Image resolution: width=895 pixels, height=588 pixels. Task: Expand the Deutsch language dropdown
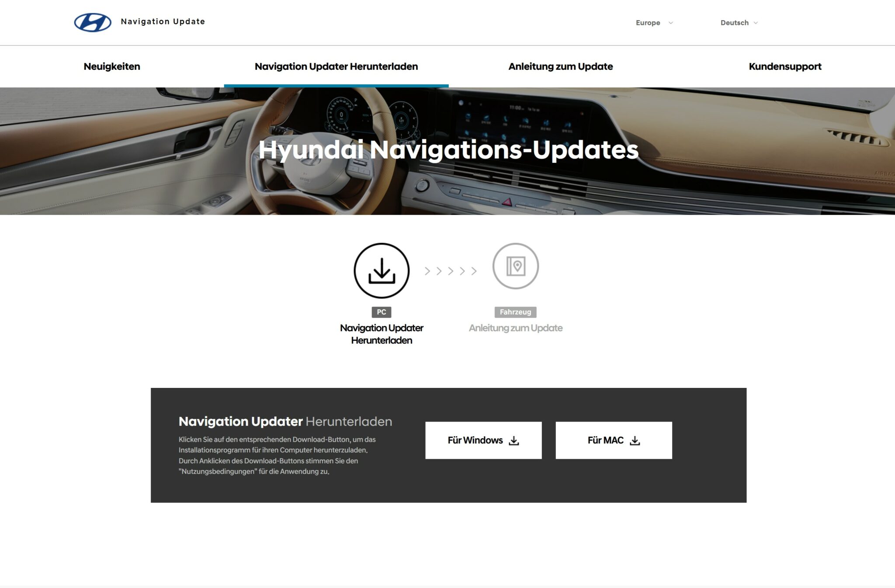tap(739, 22)
